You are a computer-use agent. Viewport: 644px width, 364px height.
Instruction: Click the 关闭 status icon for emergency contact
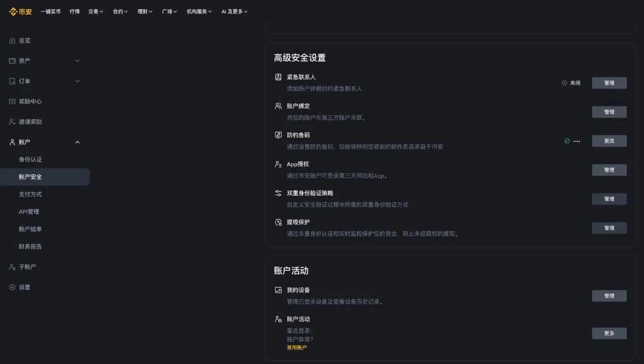click(565, 83)
